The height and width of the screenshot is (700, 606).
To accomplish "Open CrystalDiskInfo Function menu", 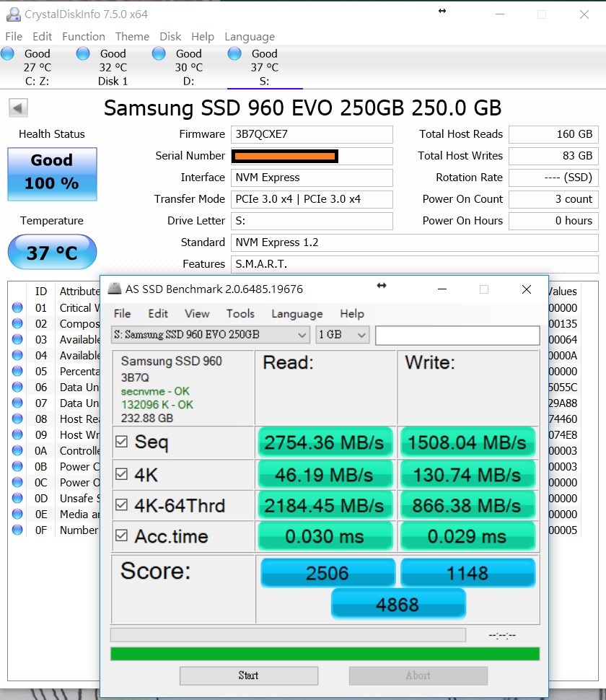I will tap(84, 37).
